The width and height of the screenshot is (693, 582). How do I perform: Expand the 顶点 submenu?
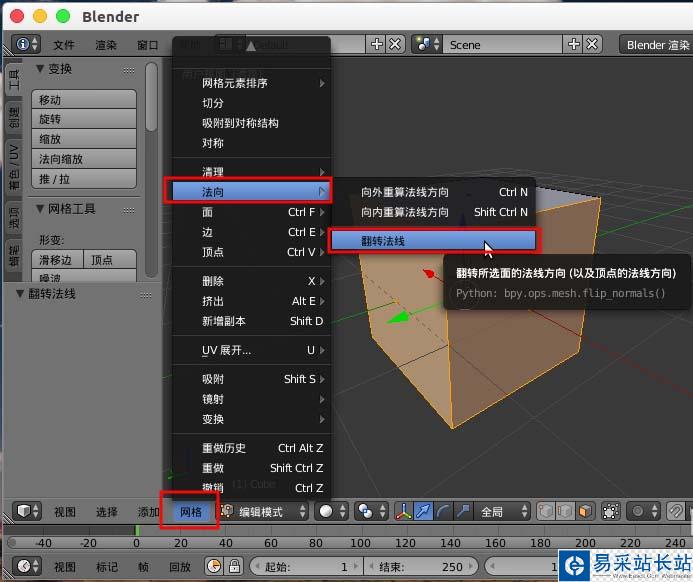pos(251,252)
